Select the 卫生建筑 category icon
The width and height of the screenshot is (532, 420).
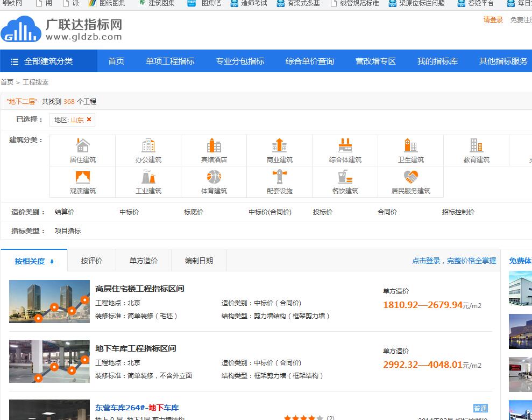pos(411,146)
